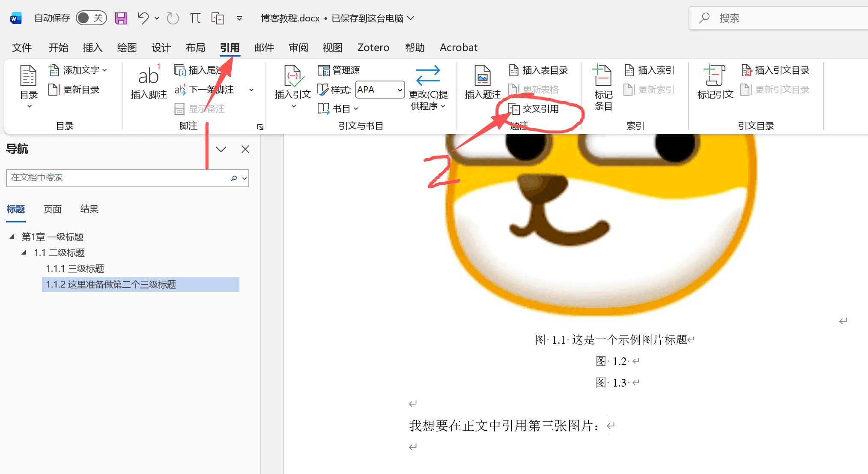Toggle 自动保存 AutoSave on
868x474 pixels.
91,18
